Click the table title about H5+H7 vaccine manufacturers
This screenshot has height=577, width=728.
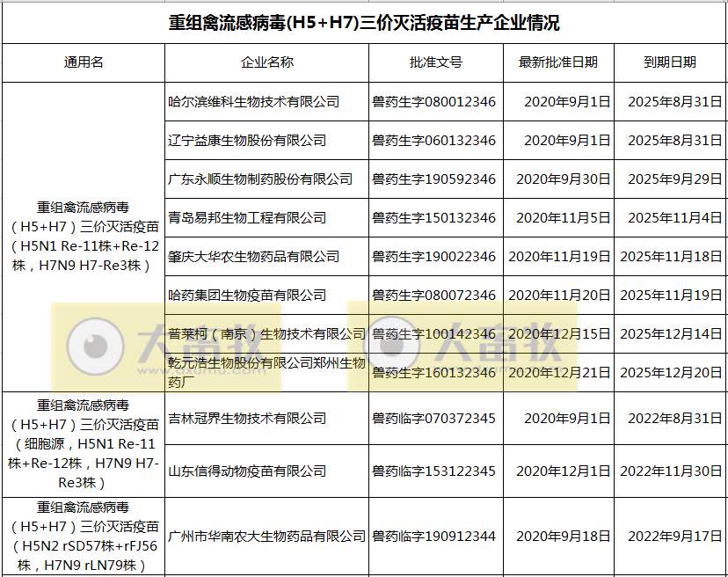(364, 24)
